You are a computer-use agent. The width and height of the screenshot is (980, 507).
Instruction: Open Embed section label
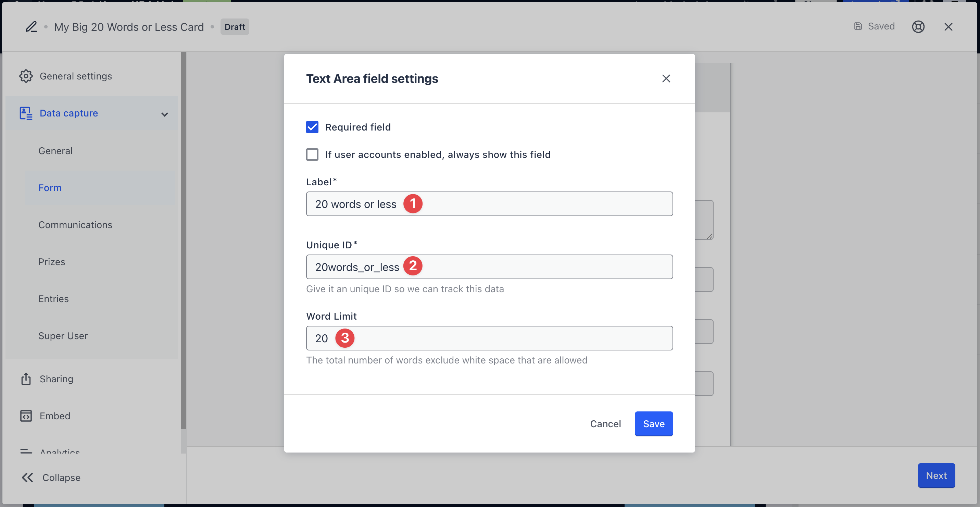pyautogui.click(x=55, y=416)
